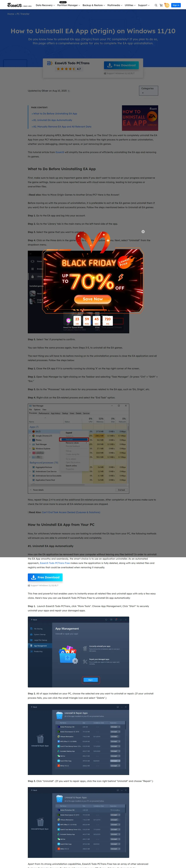Expand the Utilities menu
This screenshot has width=186, height=868.
(x=130, y=5)
